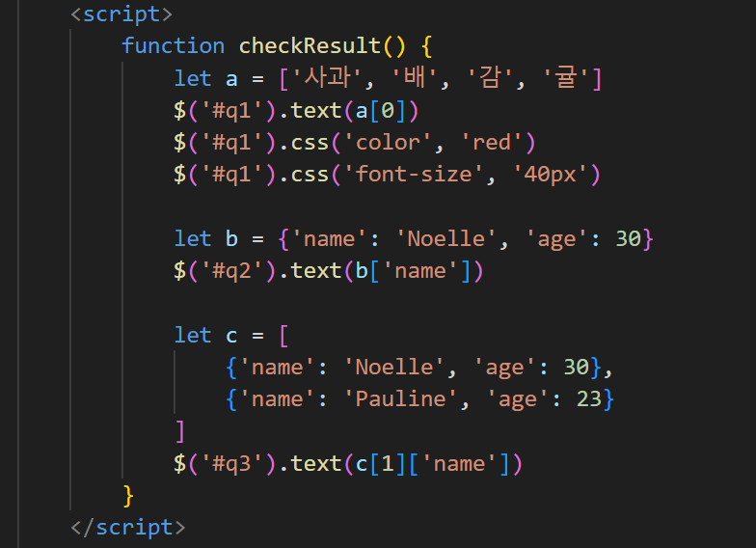Click the 'font-size' string argument

point(413,174)
